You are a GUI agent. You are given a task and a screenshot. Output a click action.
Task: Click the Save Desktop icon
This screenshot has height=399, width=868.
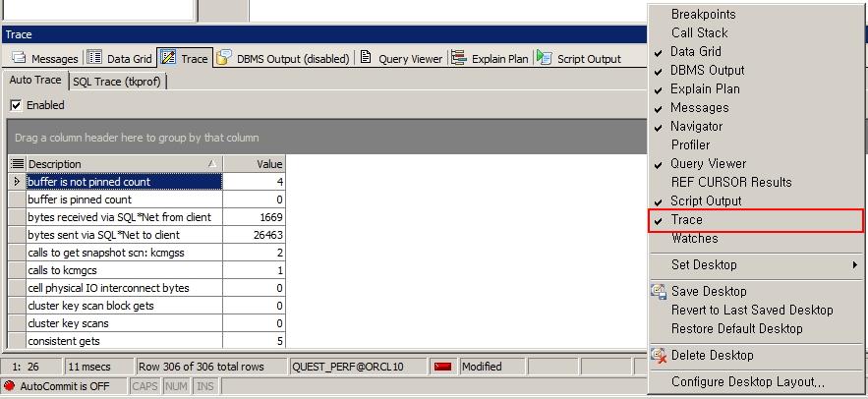point(659,292)
